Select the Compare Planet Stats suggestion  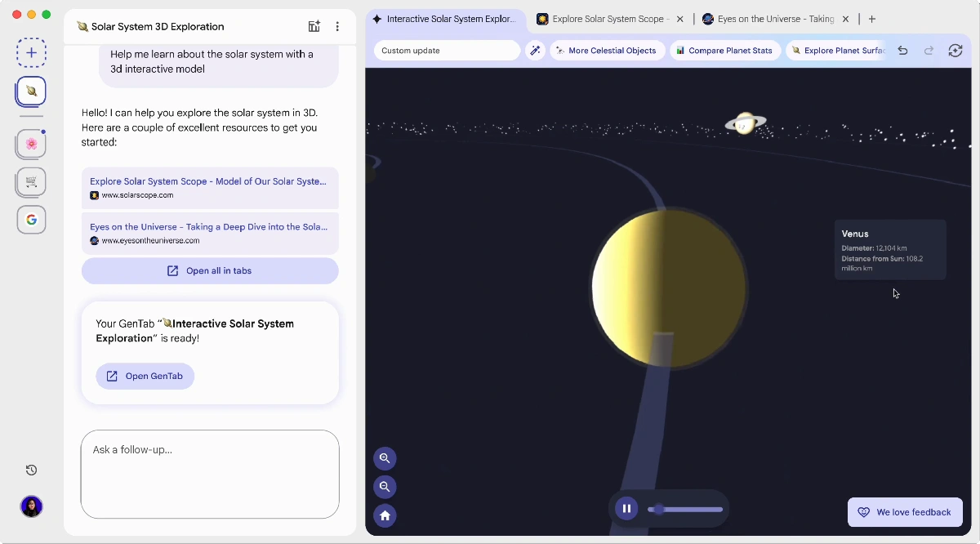tap(724, 51)
